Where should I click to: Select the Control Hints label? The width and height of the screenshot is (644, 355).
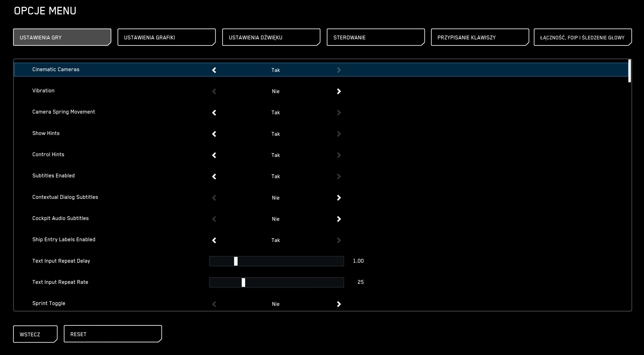(48, 154)
